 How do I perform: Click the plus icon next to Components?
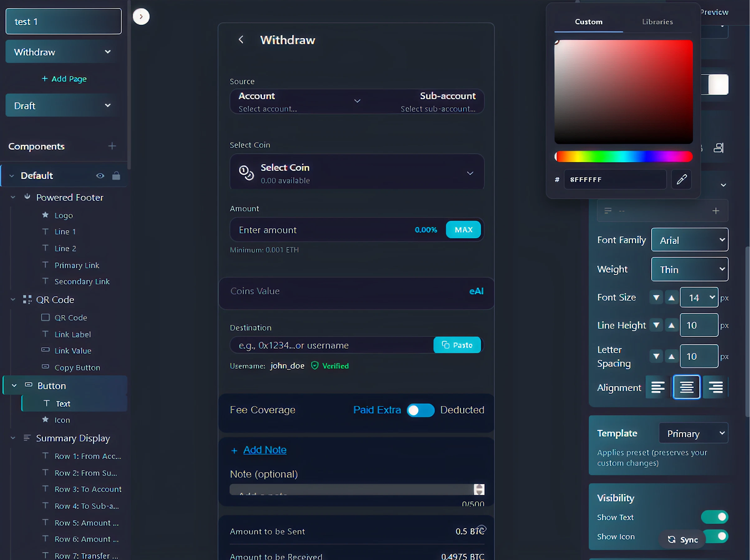(x=112, y=146)
